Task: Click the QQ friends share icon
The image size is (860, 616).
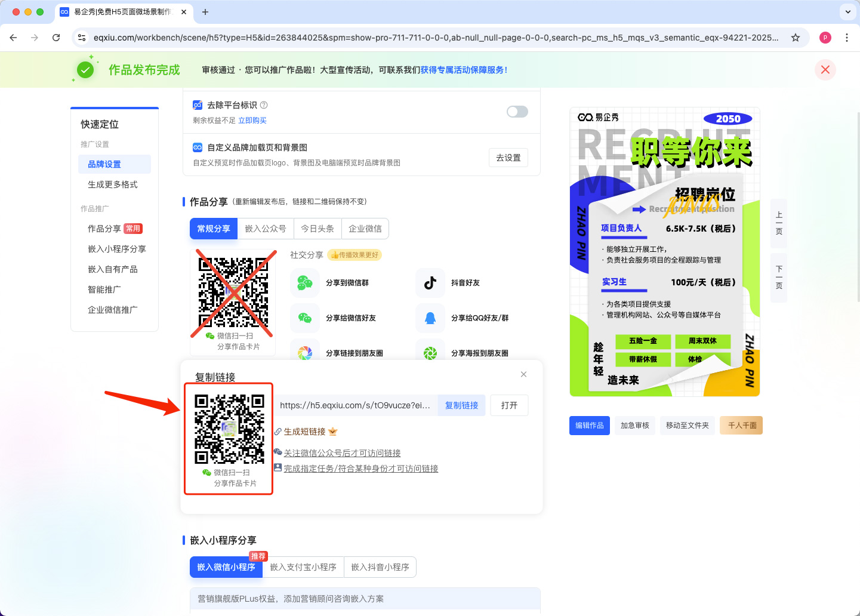Action: [430, 318]
